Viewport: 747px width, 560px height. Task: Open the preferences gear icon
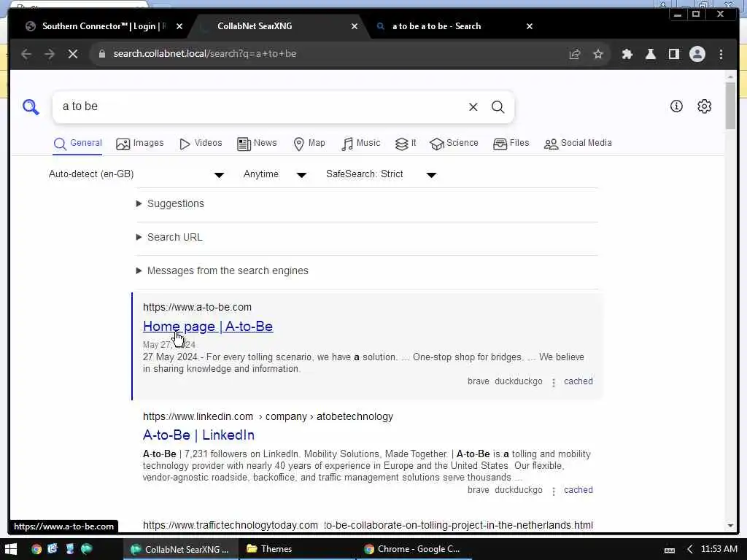click(705, 106)
